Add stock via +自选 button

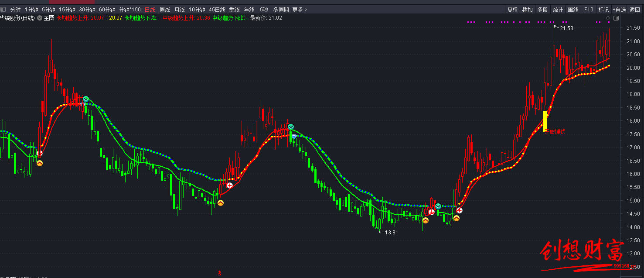click(619, 10)
